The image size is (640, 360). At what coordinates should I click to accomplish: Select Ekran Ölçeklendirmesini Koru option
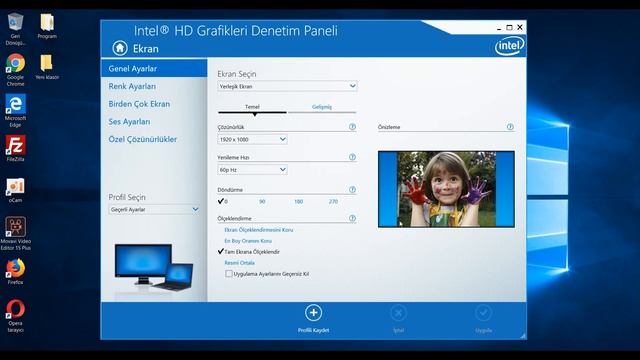pos(259,230)
